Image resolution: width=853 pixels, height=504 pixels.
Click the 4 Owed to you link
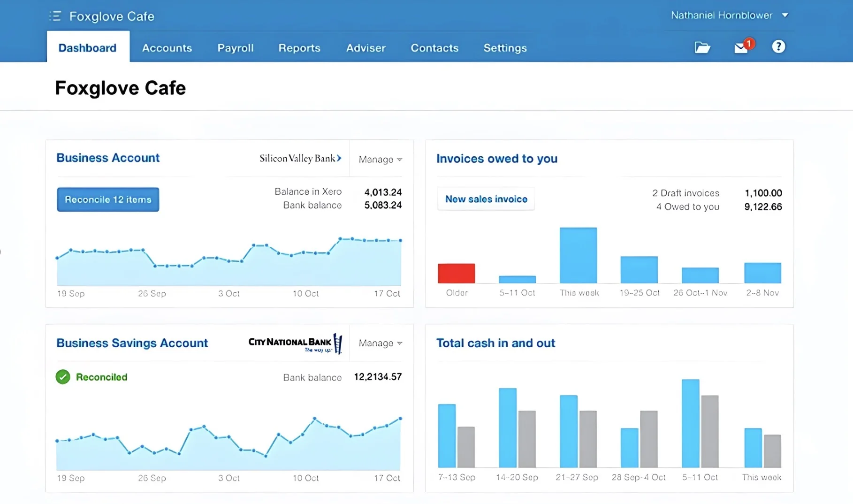point(687,207)
